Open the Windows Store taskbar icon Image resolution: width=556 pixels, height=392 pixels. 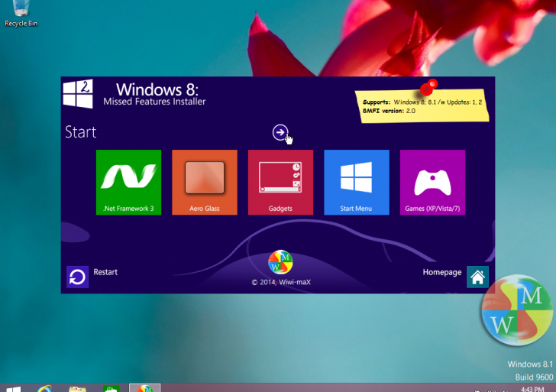pos(110,388)
